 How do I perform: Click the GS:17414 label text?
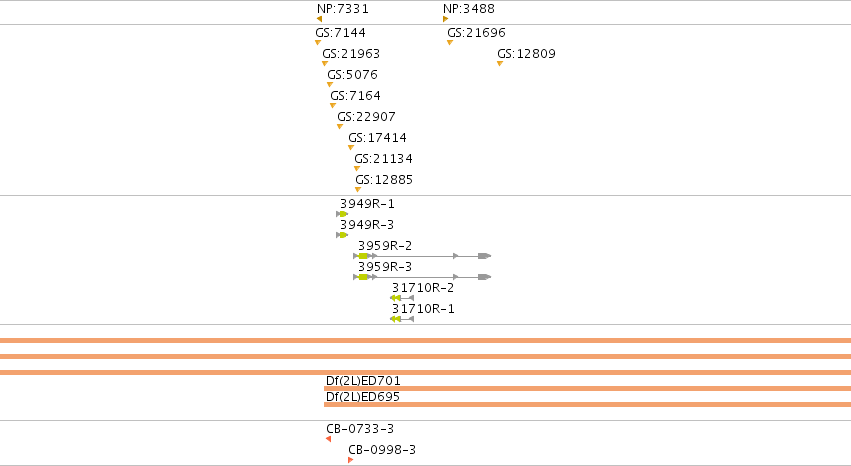click(x=378, y=138)
